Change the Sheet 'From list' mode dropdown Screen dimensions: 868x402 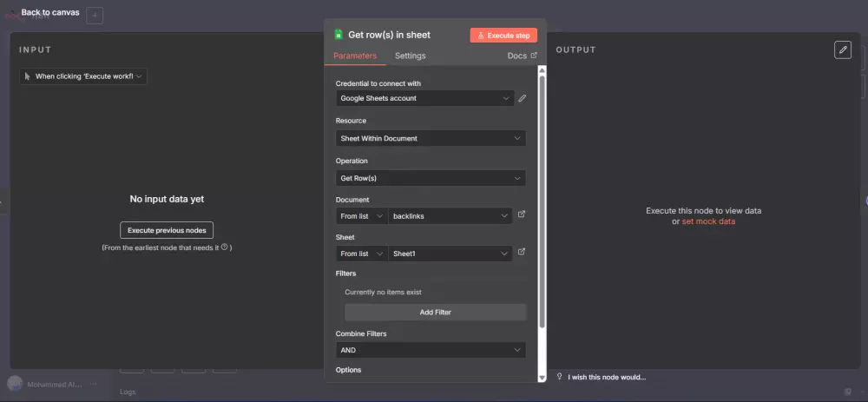[x=362, y=254]
